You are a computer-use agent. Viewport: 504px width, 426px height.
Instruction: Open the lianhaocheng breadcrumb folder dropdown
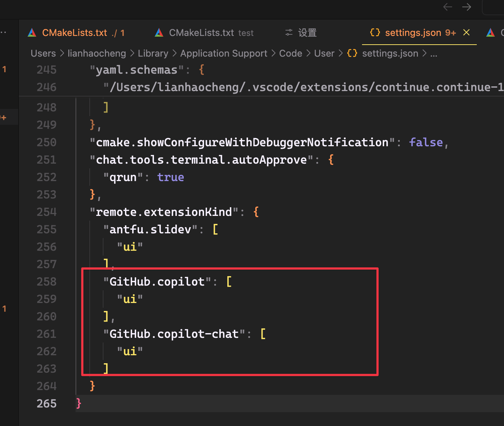tap(97, 53)
